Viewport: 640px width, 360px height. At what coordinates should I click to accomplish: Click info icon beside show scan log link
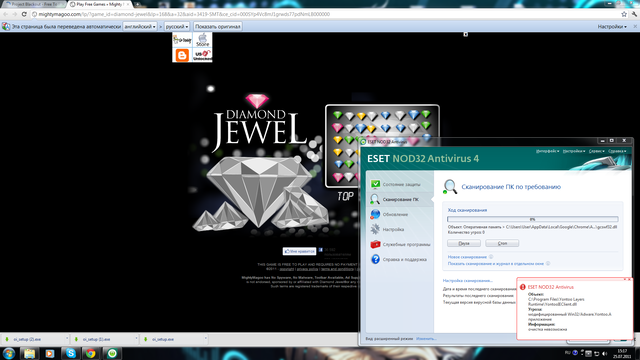[548, 264]
